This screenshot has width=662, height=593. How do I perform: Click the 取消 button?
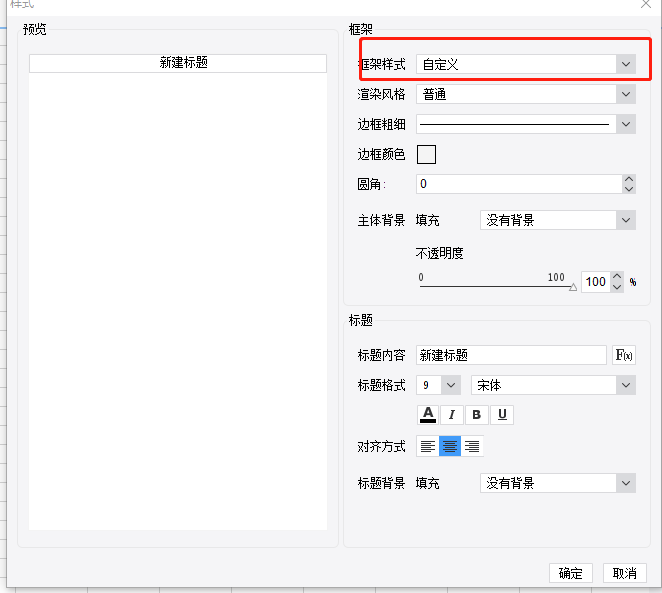pyautogui.click(x=625, y=573)
